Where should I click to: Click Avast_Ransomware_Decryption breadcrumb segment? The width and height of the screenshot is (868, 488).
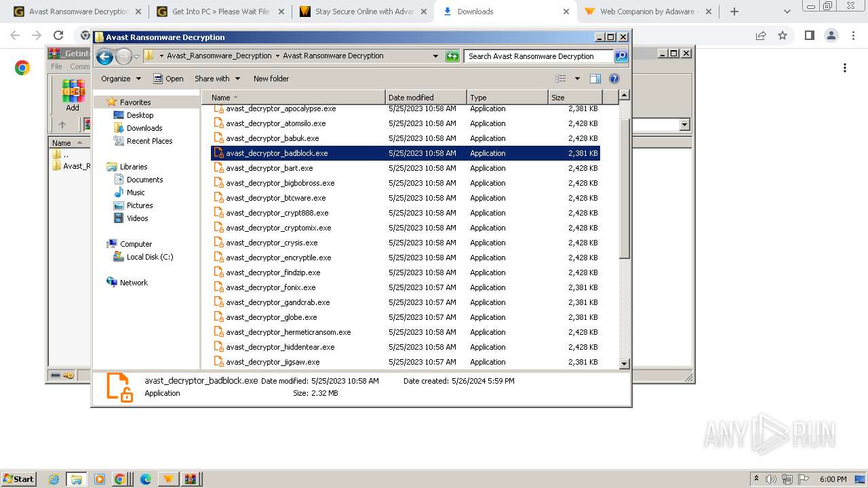[219, 56]
